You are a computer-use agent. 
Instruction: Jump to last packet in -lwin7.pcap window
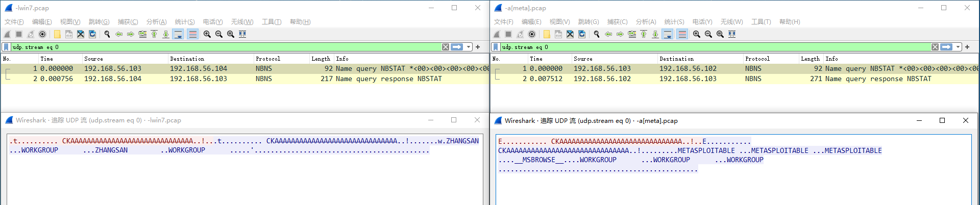166,34
